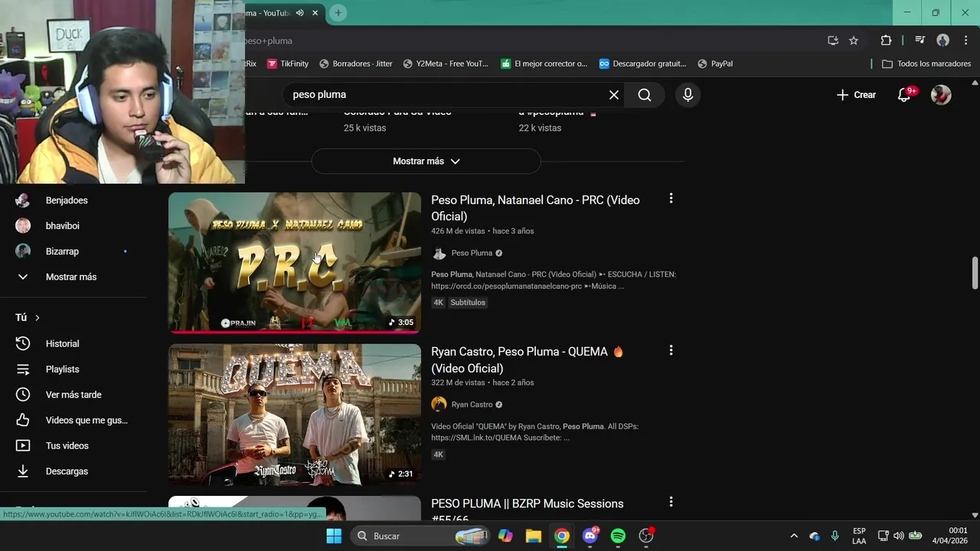Viewport: 980px width, 551px height.
Task: Open the Peso Pluma channel avatar
Action: tap(439, 253)
